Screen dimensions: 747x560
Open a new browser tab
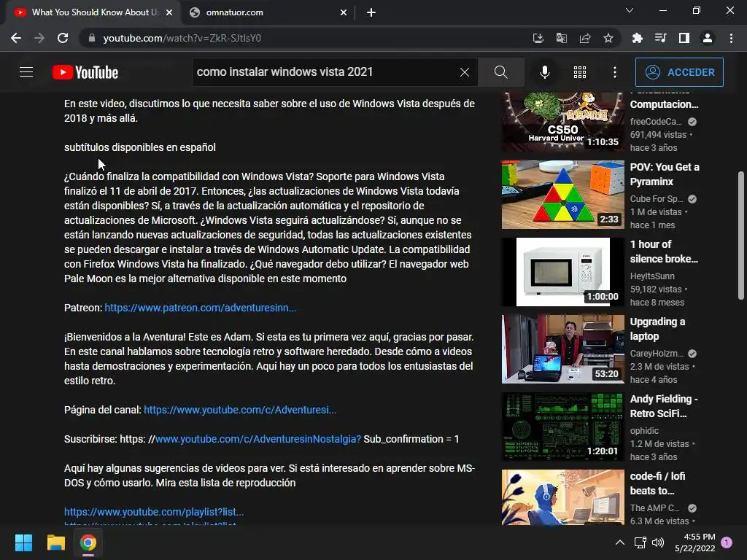pos(371,12)
